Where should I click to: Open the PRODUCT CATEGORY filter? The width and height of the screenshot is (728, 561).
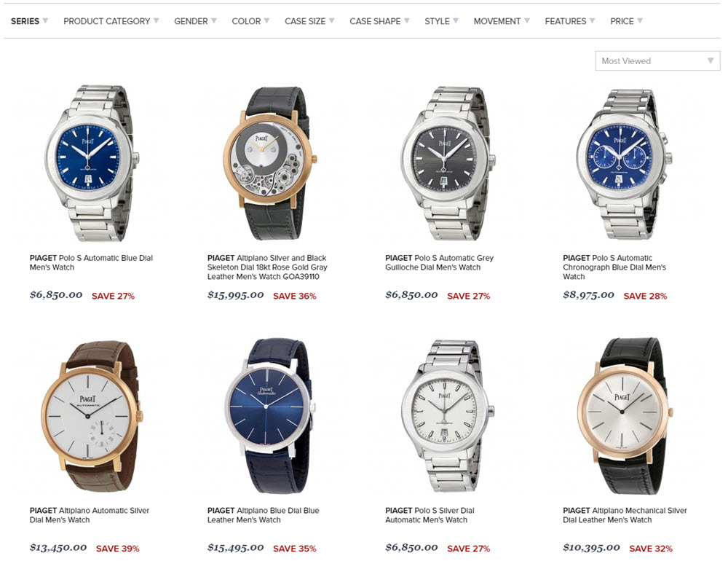111,21
